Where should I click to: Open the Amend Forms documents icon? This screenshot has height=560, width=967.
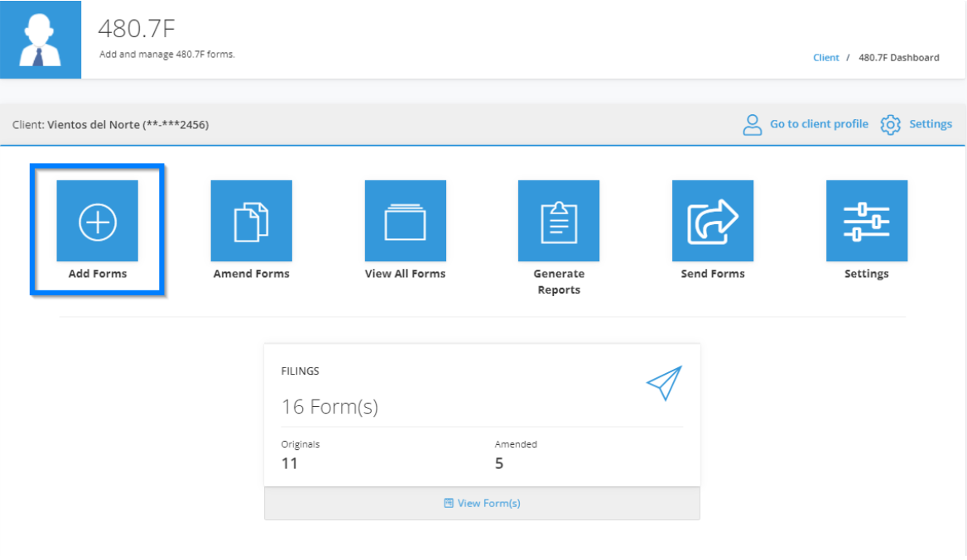tap(251, 221)
